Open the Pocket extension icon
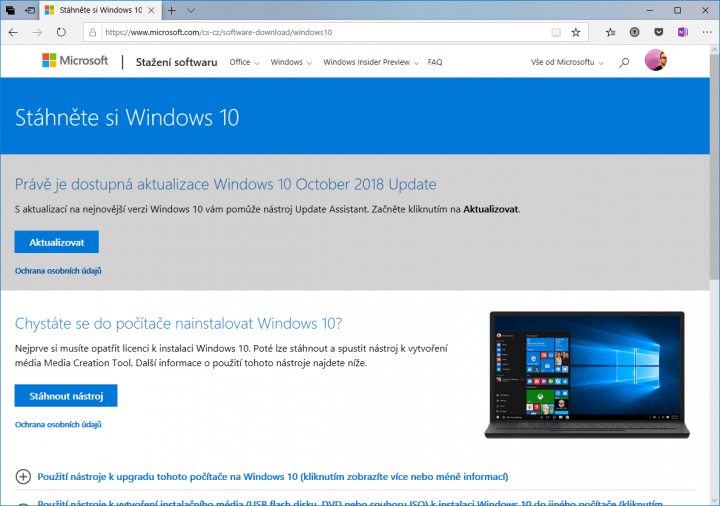Image resolution: width=720 pixels, height=506 pixels. tap(658, 32)
